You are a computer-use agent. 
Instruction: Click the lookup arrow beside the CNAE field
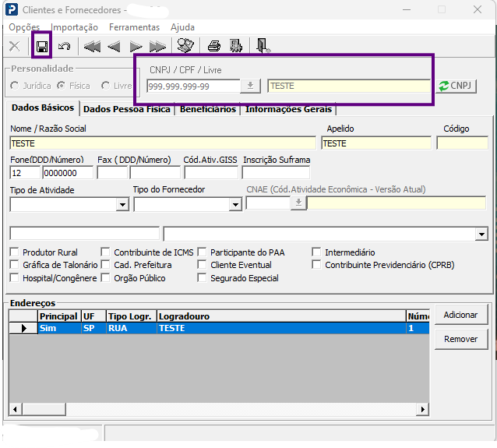pyautogui.click(x=298, y=203)
